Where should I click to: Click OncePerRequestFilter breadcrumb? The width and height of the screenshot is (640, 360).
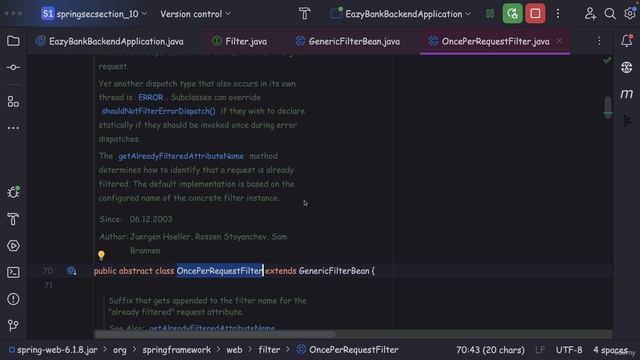348,350
